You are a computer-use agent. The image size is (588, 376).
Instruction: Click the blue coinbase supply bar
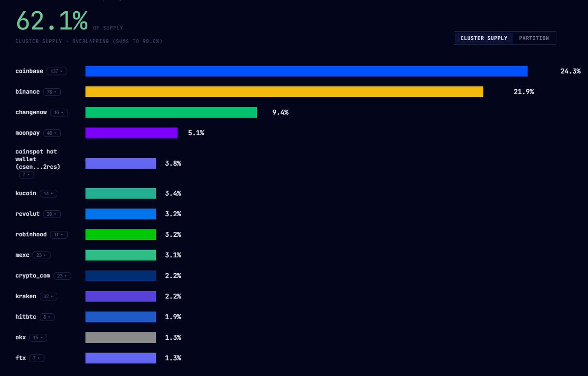(306, 71)
